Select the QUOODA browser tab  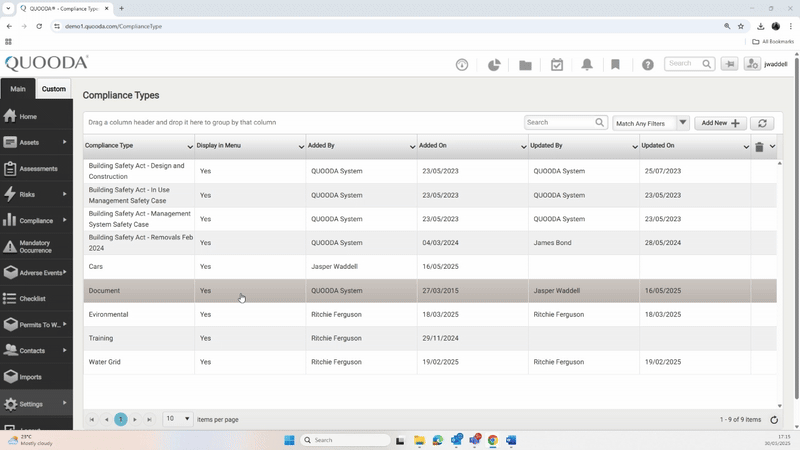point(64,9)
